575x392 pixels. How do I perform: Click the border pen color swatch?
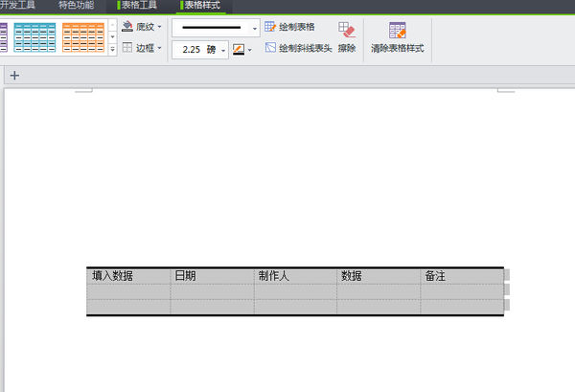[x=238, y=49]
